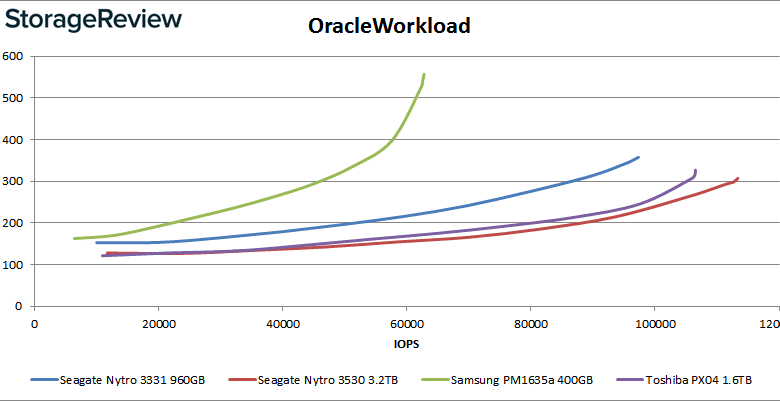Click the OracleWorkload chart title

(x=389, y=26)
